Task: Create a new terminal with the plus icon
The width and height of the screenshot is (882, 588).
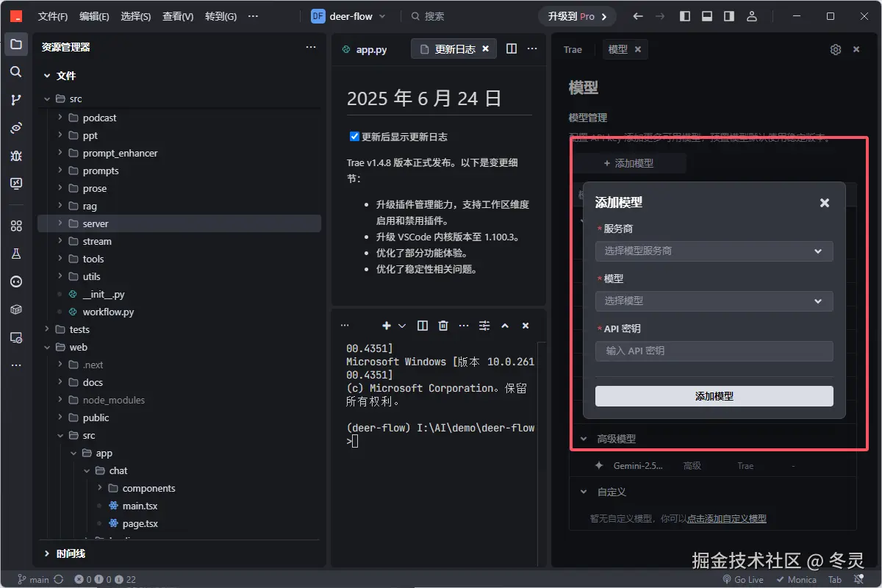Action: pyautogui.click(x=386, y=325)
